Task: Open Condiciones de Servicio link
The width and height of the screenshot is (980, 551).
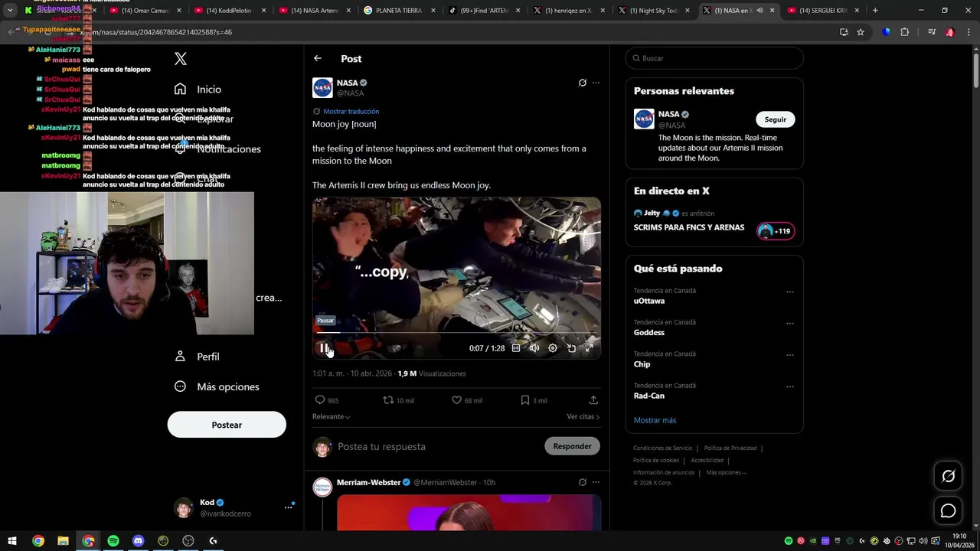Action: pos(662,448)
